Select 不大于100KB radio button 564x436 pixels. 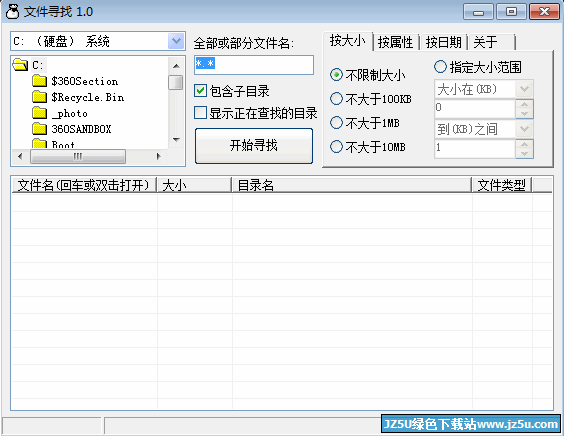(336, 99)
